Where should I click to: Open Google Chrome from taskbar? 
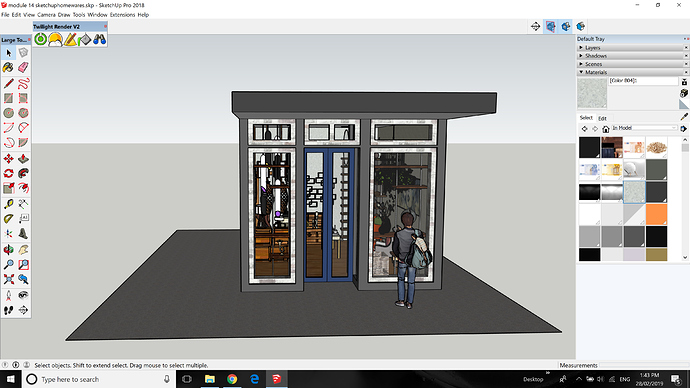[232, 379]
